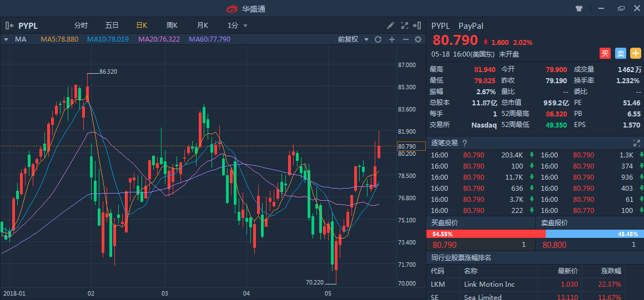Open chart settings gear
Viewport: 644px width, 300px height.
tap(418, 39)
